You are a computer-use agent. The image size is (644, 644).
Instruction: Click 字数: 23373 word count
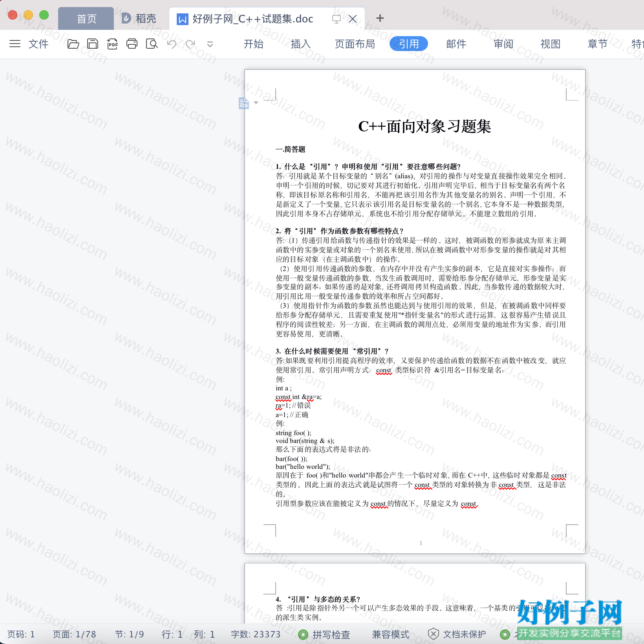coord(256,634)
